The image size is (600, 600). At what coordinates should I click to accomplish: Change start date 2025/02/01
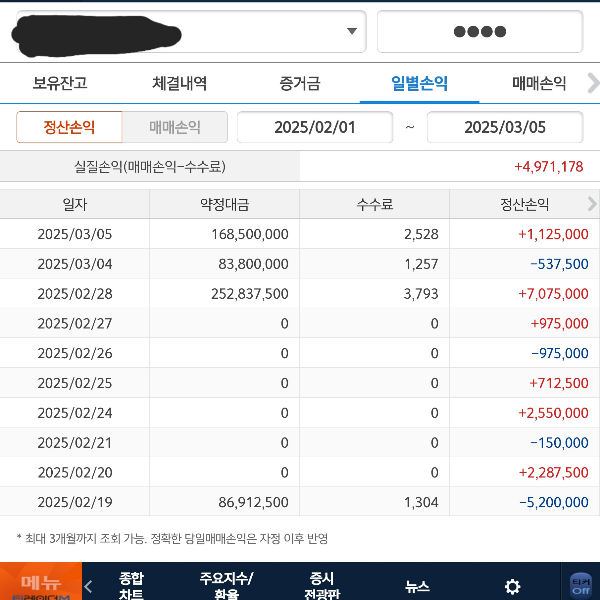[x=315, y=127]
